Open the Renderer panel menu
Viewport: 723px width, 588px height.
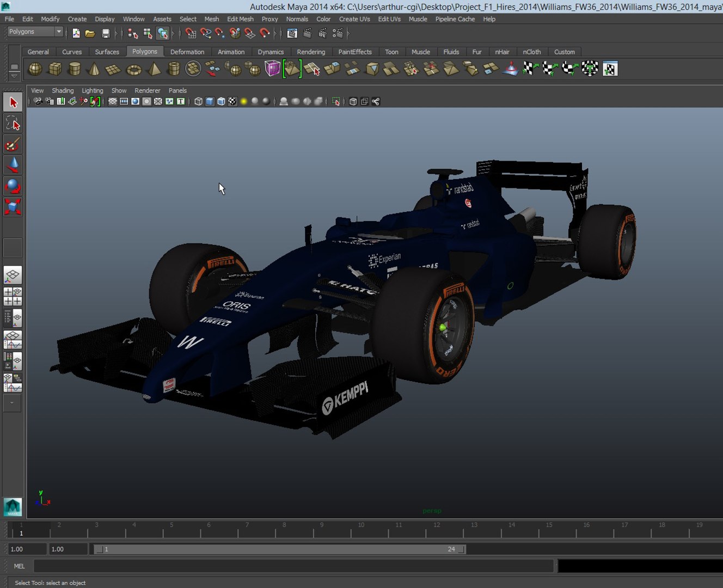point(148,90)
